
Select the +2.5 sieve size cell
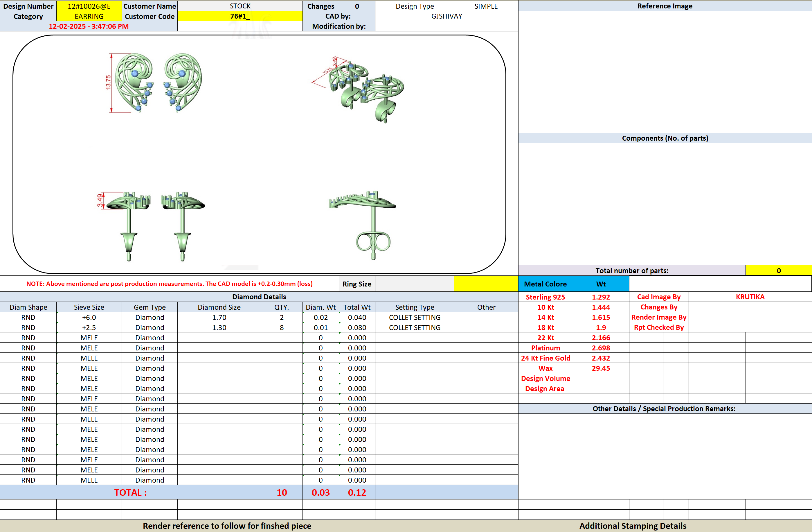[x=89, y=327]
